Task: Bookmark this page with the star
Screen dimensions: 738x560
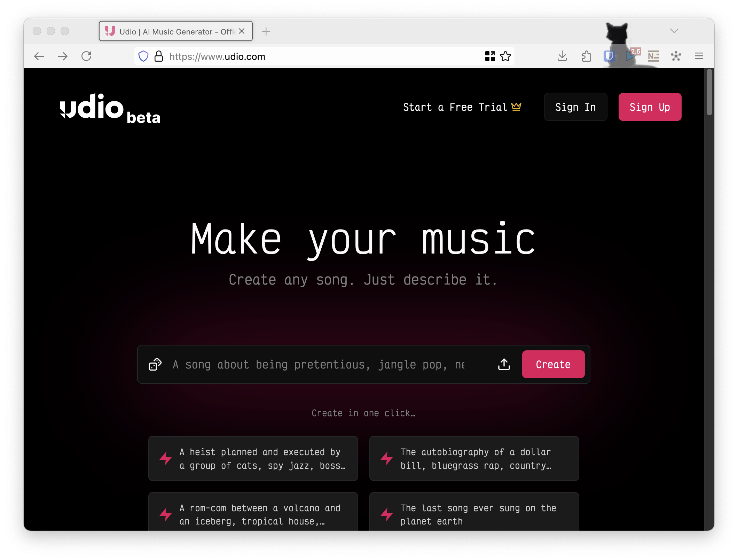Action: (x=505, y=56)
